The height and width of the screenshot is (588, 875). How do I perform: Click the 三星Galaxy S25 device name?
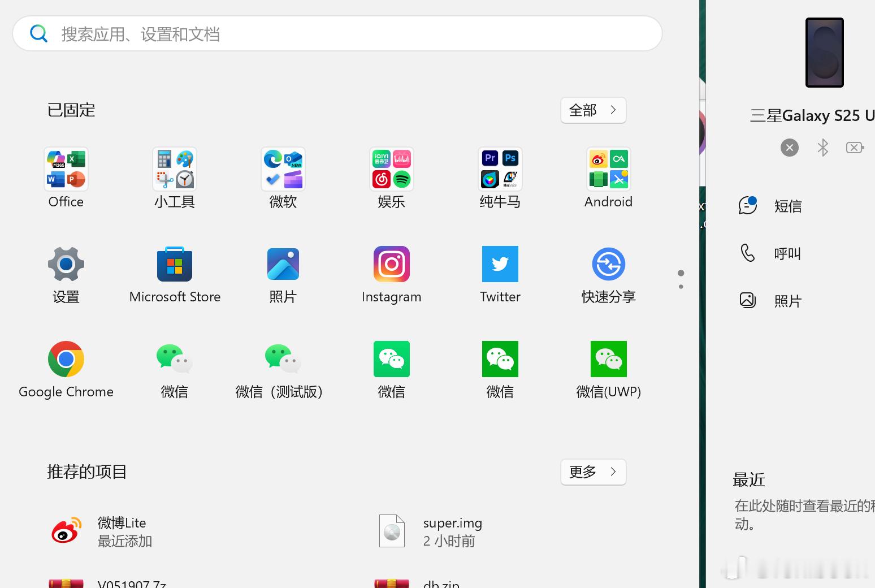(812, 115)
